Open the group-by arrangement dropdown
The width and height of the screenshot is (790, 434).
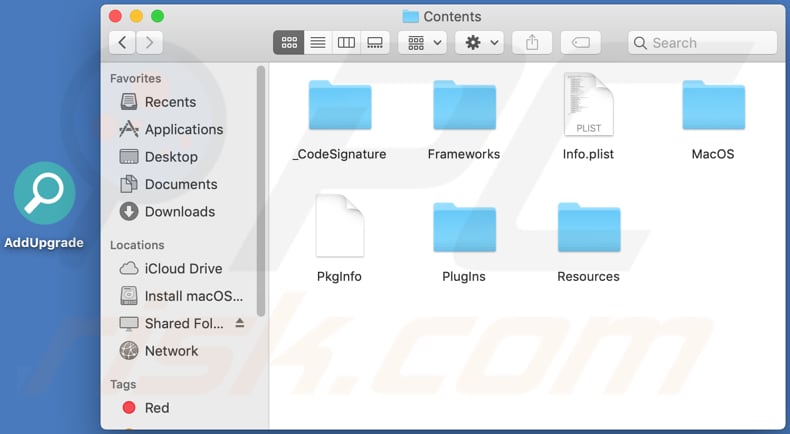[x=422, y=43]
